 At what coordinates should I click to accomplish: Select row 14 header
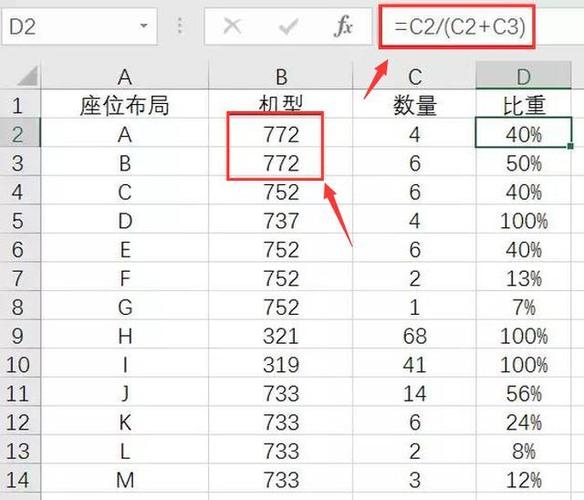[x=19, y=478]
